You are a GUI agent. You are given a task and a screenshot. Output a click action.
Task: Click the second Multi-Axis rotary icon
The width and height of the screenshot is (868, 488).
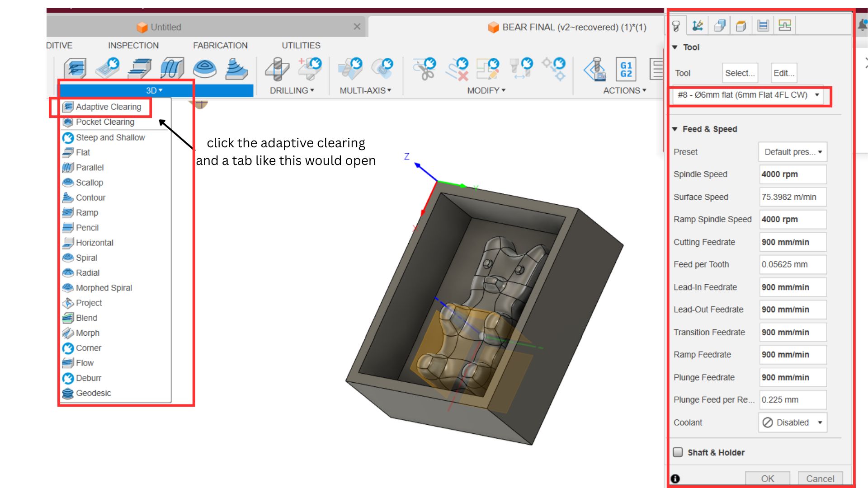[x=382, y=68]
